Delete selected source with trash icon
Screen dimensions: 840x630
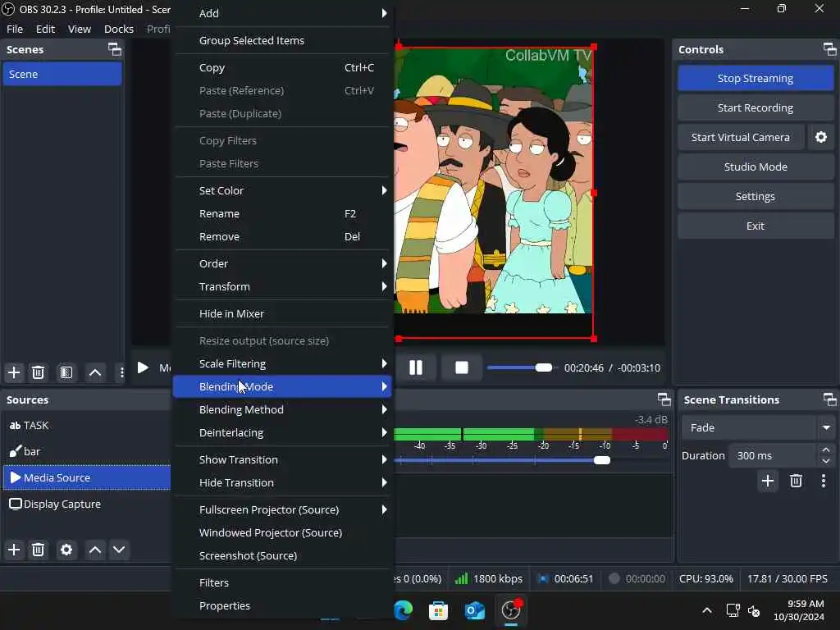38,550
